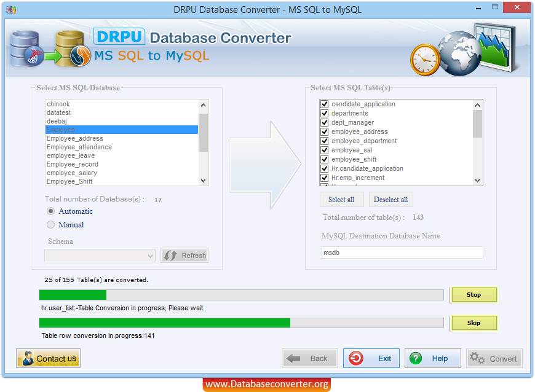Select the Automatic radio option
Image resolution: width=535 pixels, height=392 pixels.
point(51,211)
